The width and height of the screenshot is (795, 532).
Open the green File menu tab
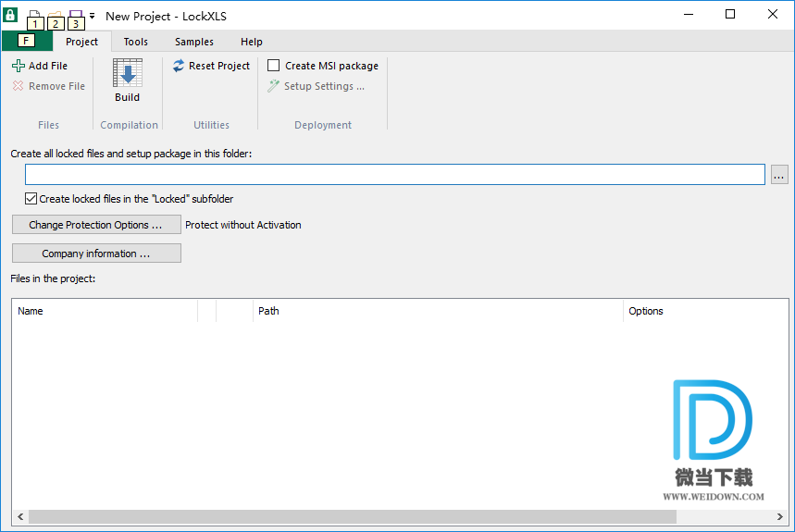tap(27, 41)
